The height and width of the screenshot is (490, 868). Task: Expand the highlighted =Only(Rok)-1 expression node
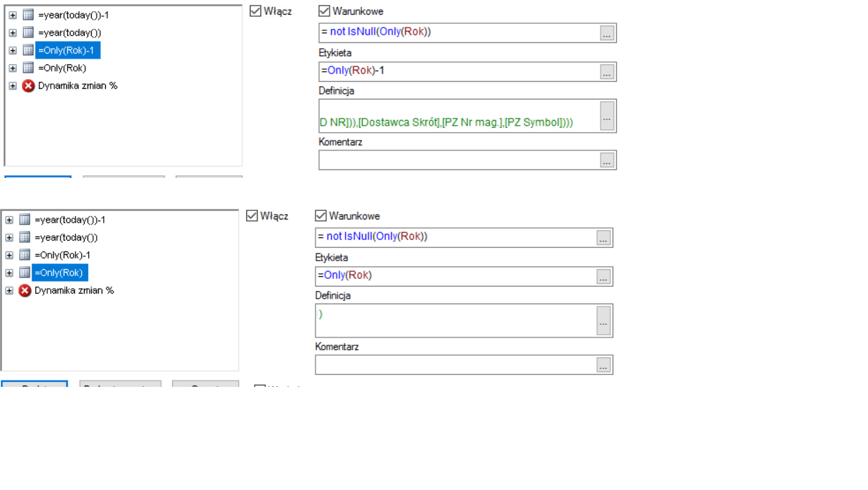coord(13,50)
